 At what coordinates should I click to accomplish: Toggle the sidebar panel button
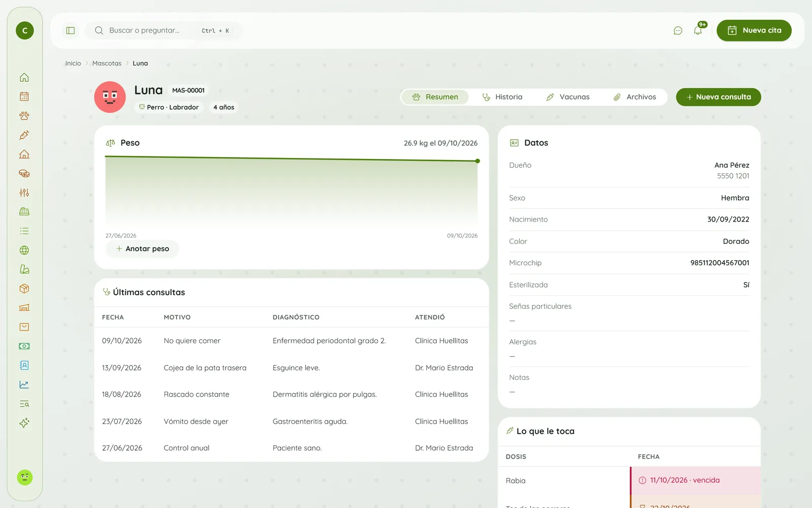coord(71,30)
